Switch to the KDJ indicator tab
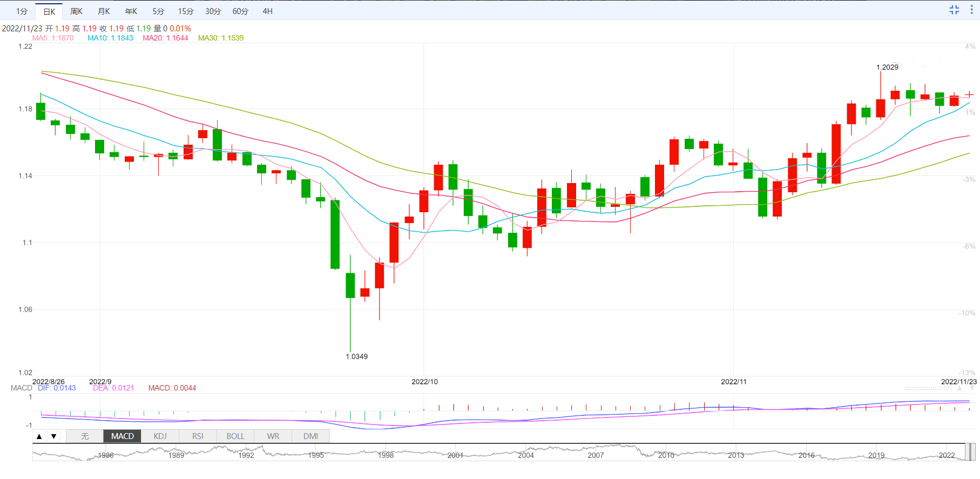 (x=160, y=436)
